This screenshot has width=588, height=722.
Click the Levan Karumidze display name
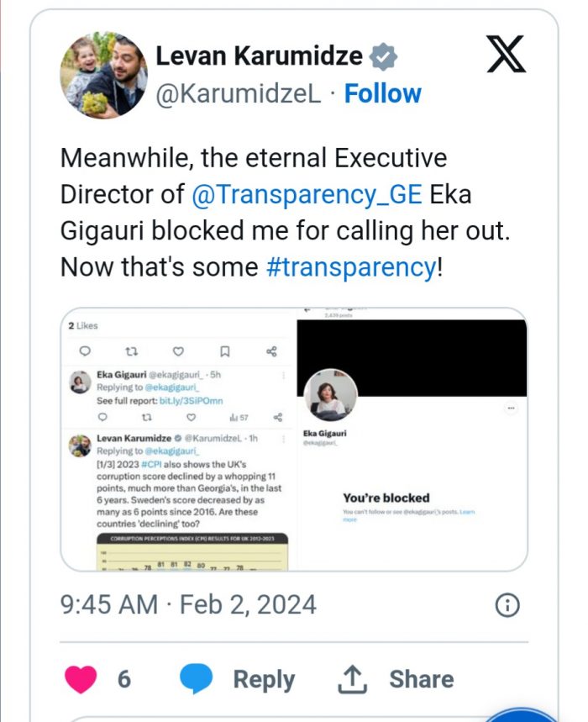(x=259, y=57)
